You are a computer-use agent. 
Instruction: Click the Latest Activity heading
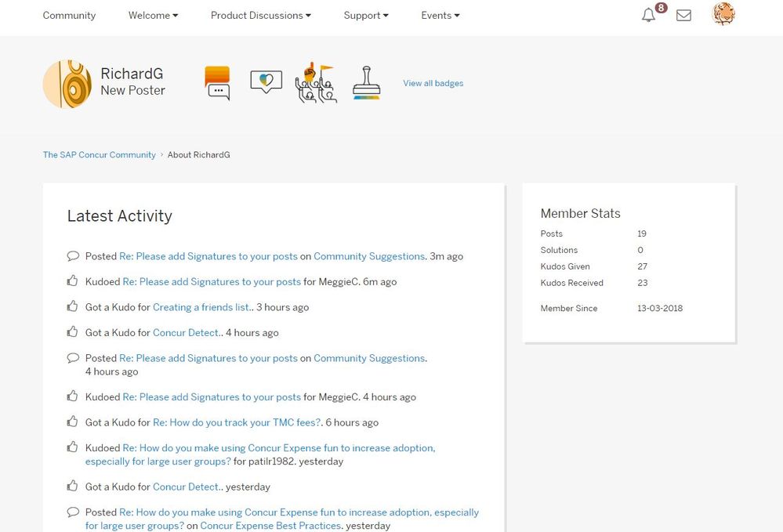[120, 215]
